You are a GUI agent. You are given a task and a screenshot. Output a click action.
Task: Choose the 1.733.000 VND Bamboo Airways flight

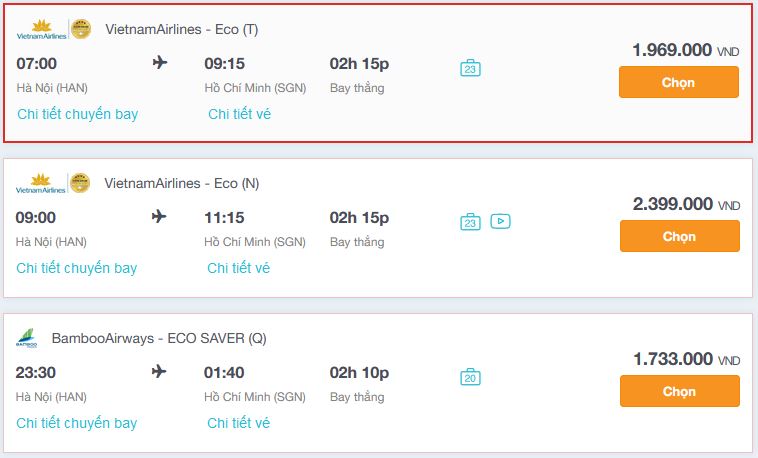pos(680,391)
